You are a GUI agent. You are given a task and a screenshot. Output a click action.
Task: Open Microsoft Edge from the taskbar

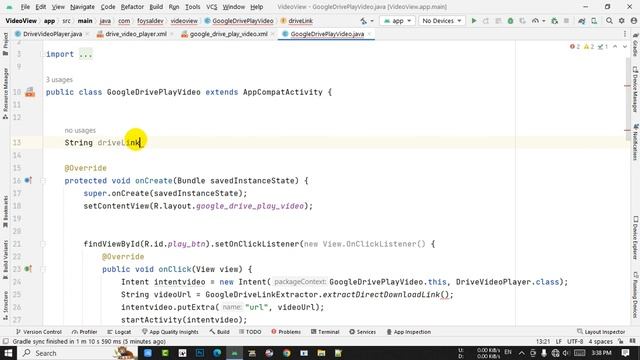217,353
